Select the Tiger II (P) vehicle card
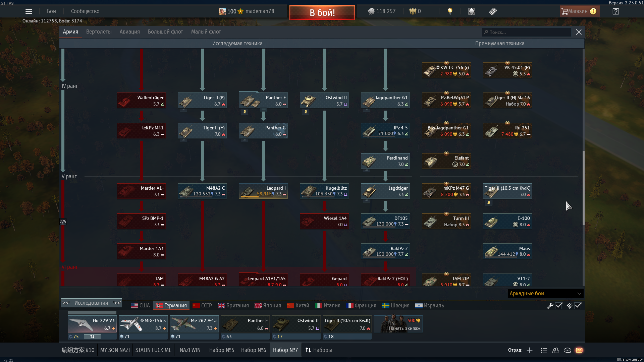The height and width of the screenshot is (362, 644). click(x=202, y=101)
